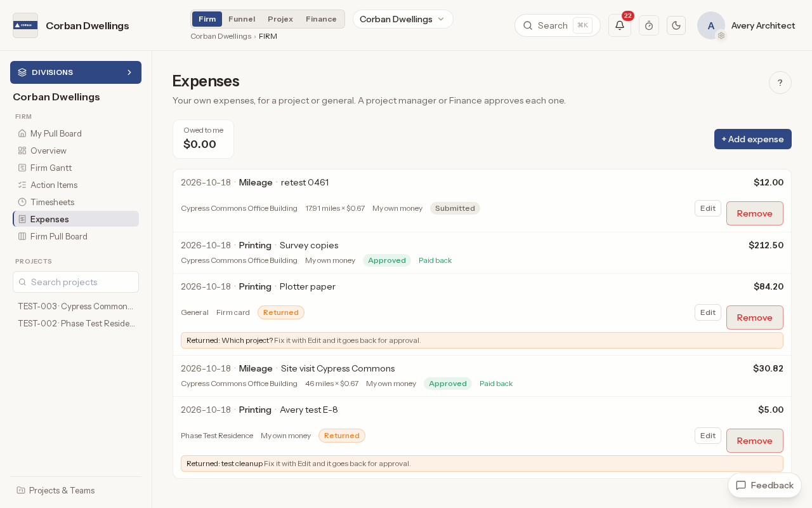
Task: Click the Firm Pull Board columns icon
Action: coord(22,236)
